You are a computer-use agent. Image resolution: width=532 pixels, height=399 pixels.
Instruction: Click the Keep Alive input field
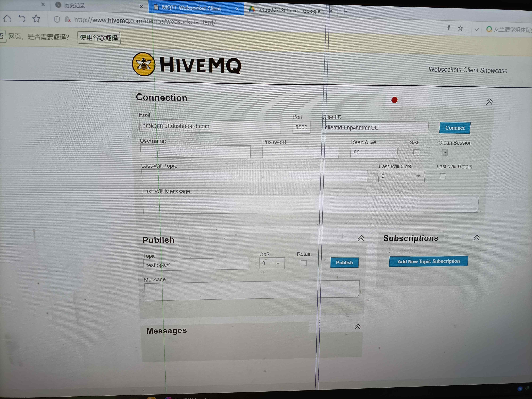[374, 152]
